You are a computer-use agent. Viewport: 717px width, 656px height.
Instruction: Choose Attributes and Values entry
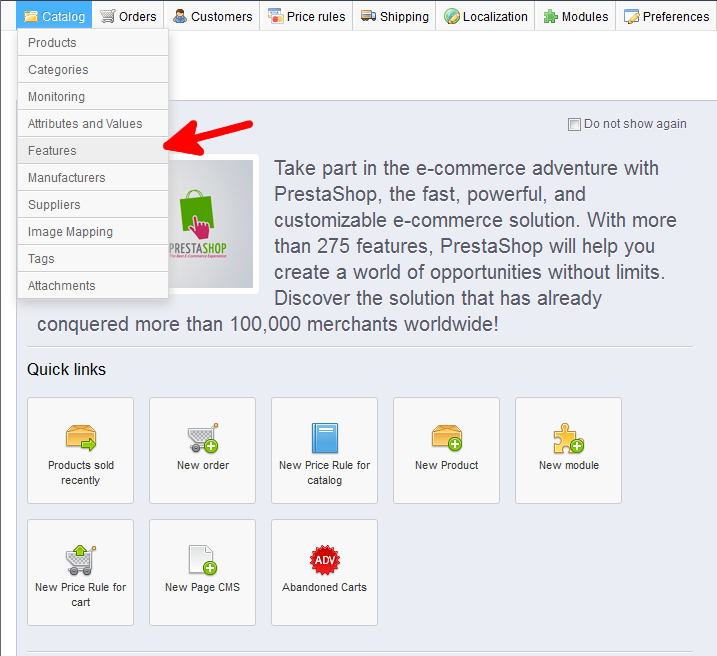(x=93, y=123)
